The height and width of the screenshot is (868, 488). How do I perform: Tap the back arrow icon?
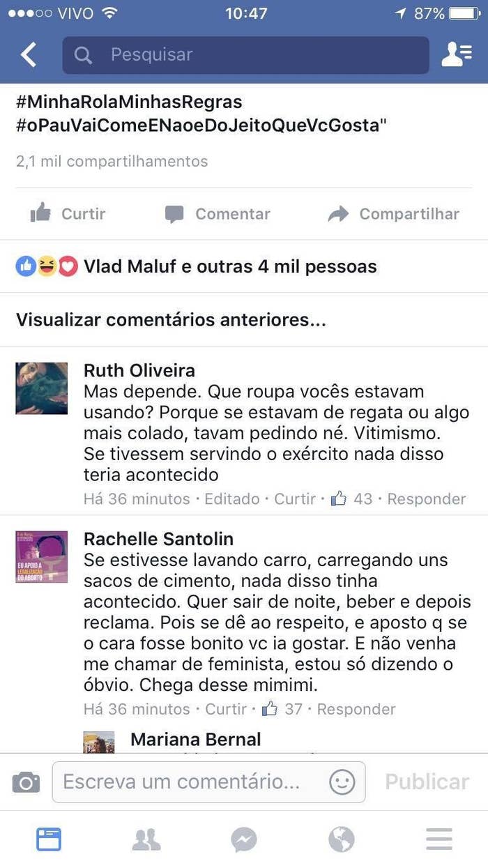(x=29, y=54)
